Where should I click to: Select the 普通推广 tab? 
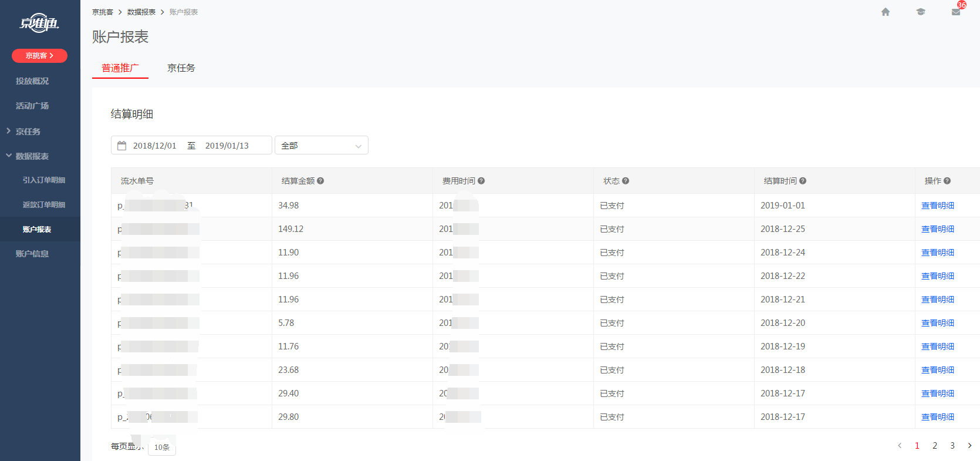point(120,68)
